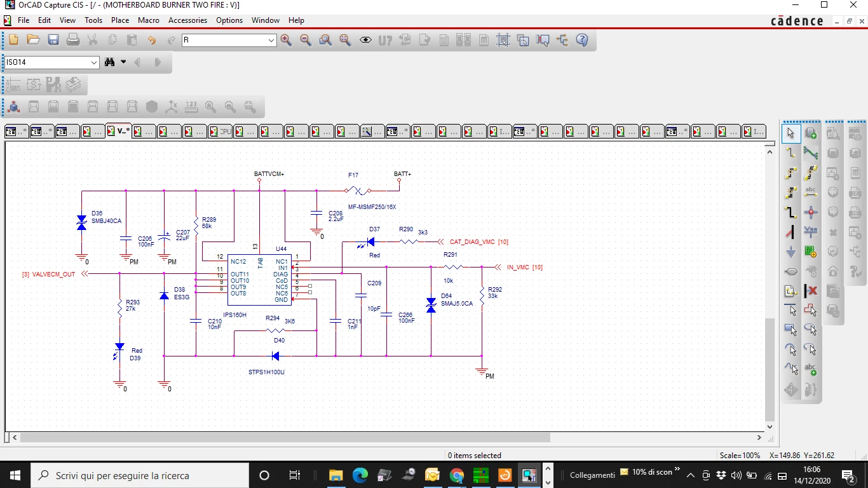Viewport: 868px width, 488px height.
Task: Zoom to area with magnifier icon
Action: coord(325,40)
